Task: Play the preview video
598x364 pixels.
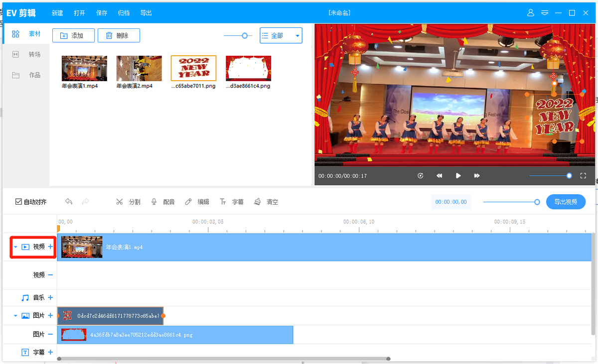Action: pyautogui.click(x=458, y=176)
